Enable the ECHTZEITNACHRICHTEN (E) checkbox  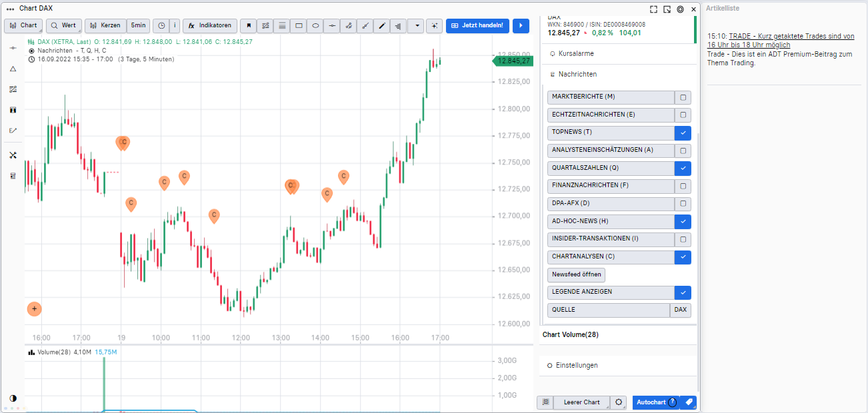tap(683, 115)
